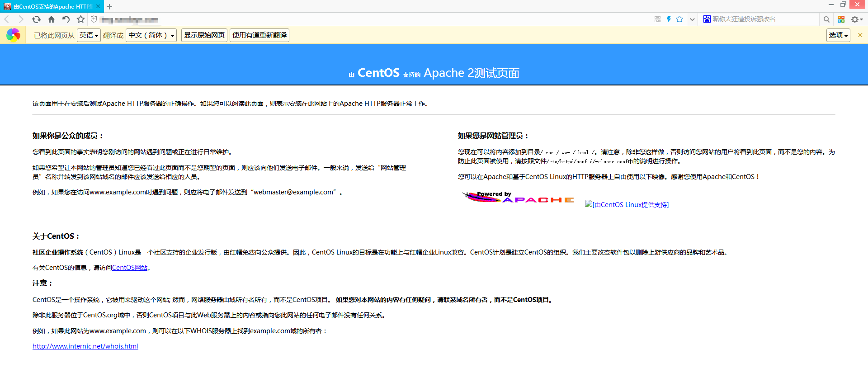Expand the address bar history chevron
The image size is (868, 368).
click(x=692, y=19)
